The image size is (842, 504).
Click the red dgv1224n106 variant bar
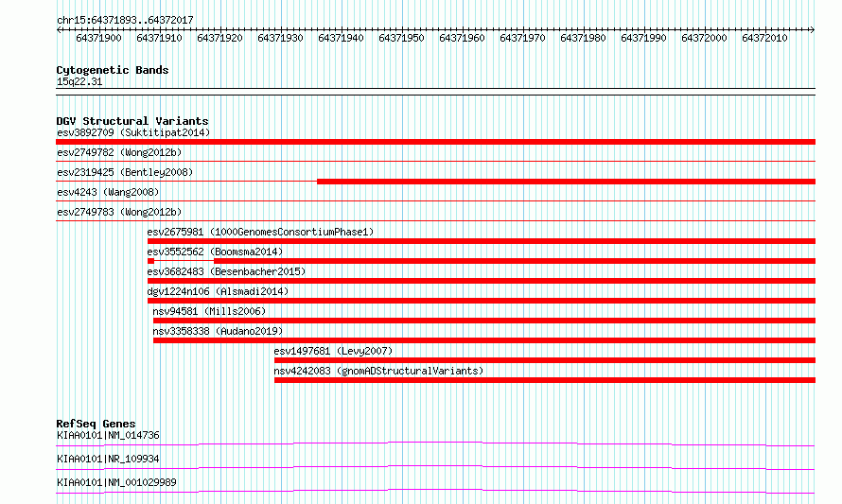(x=482, y=301)
